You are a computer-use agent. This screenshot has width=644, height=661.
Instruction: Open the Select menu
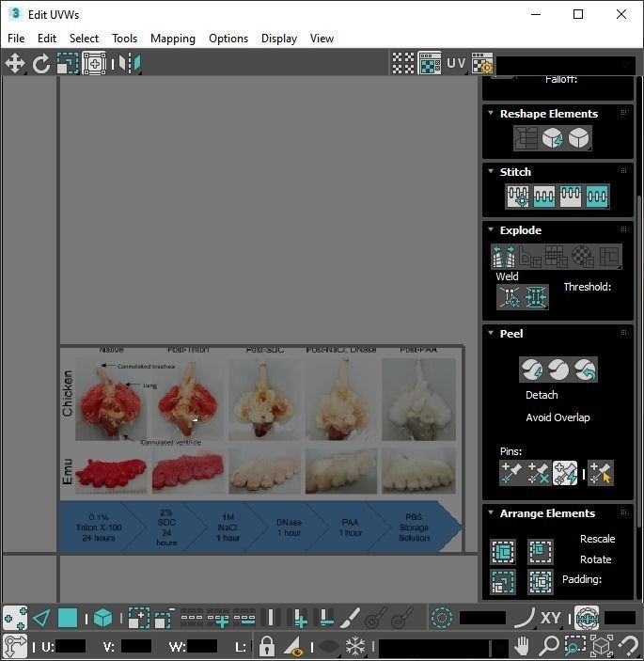click(84, 39)
